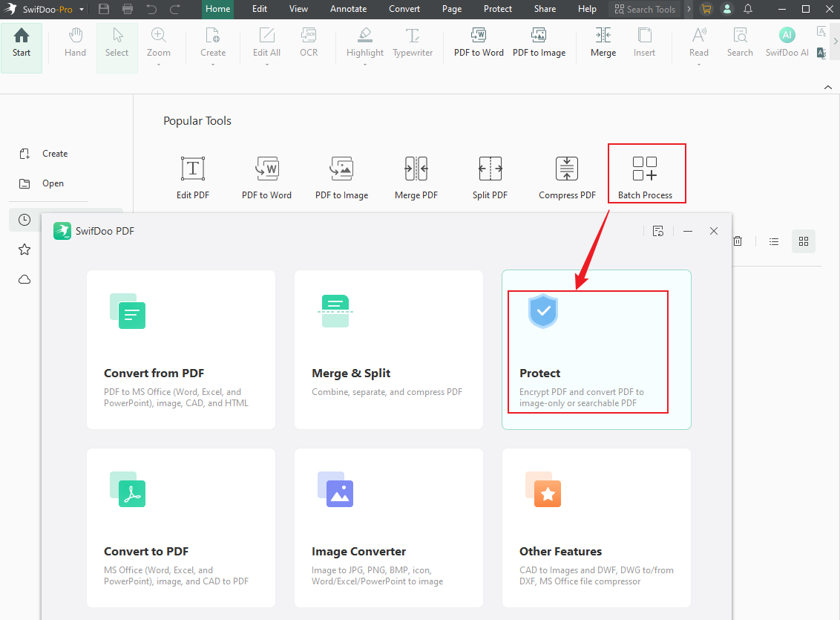Image resolution: width=840 pixels, height=620 pixels.
Task: Select the Hand tool
Action: pos(75,43)
